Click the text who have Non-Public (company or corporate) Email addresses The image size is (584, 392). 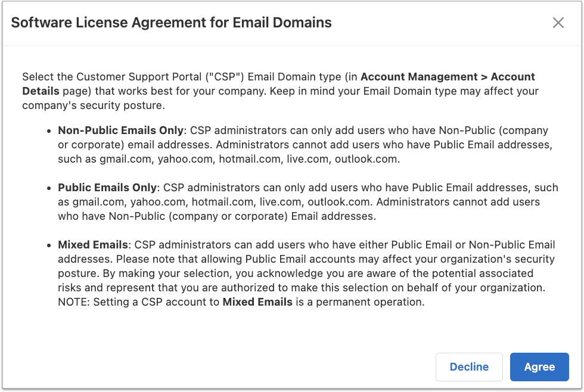tap(217, 216)
